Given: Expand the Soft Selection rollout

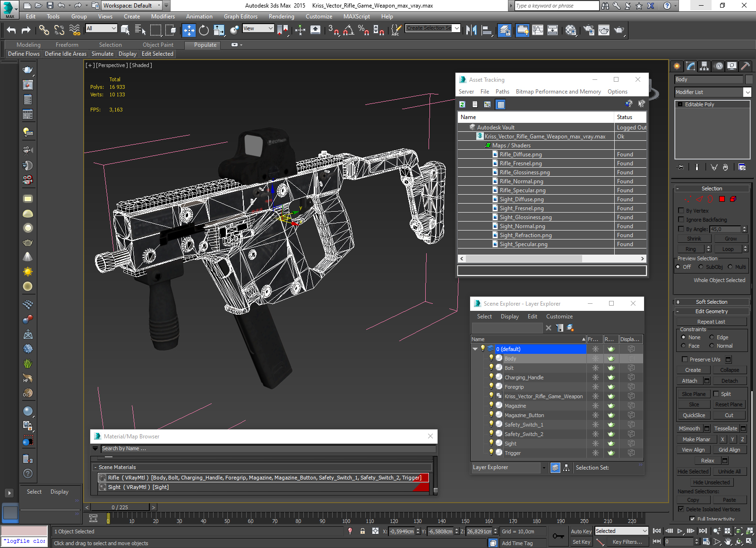Looking at the screenshot, I should (712, 302).
